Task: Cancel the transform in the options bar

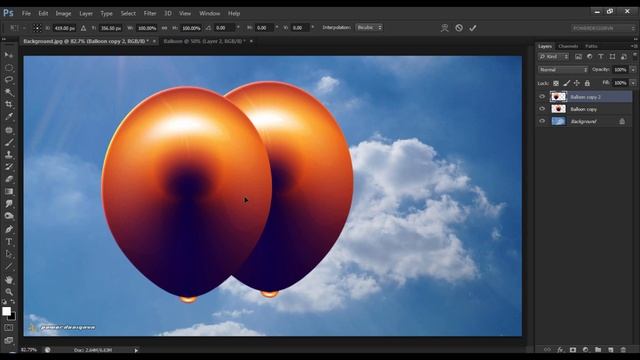Action: (459, 28)
